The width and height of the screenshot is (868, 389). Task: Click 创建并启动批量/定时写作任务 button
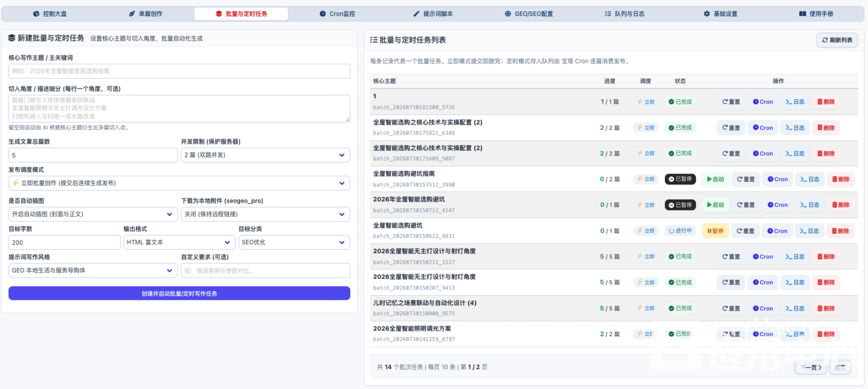tap(179, 293)
